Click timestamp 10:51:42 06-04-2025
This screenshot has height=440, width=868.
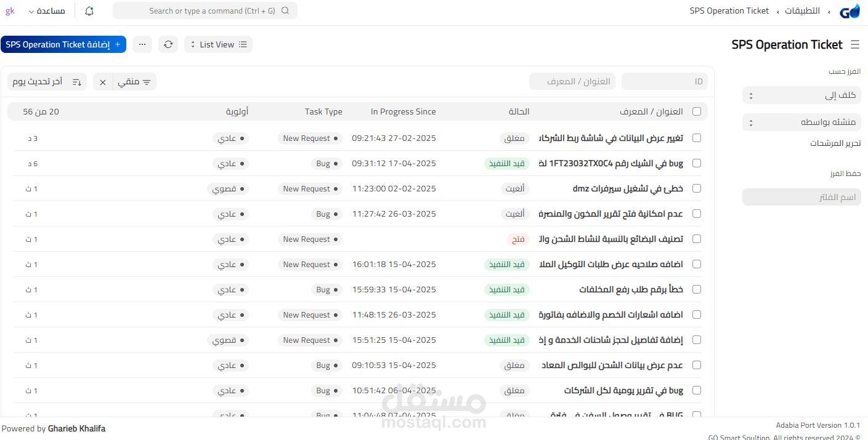394,390
